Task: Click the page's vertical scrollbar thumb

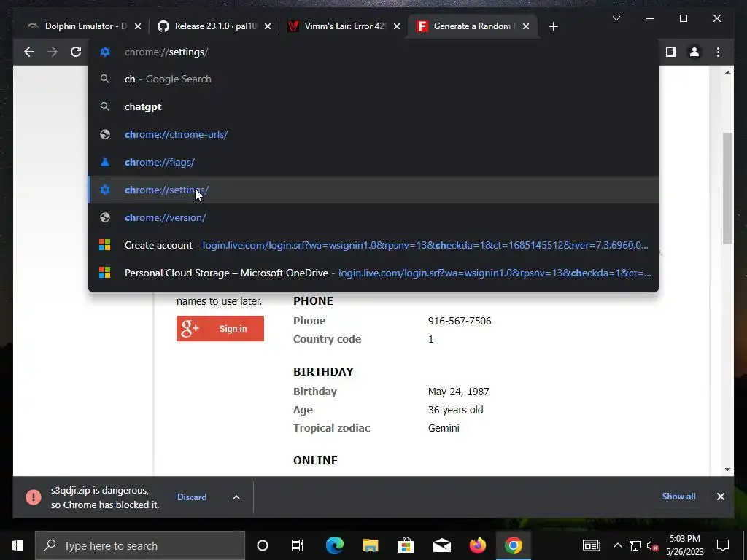Action: [727, 188]
